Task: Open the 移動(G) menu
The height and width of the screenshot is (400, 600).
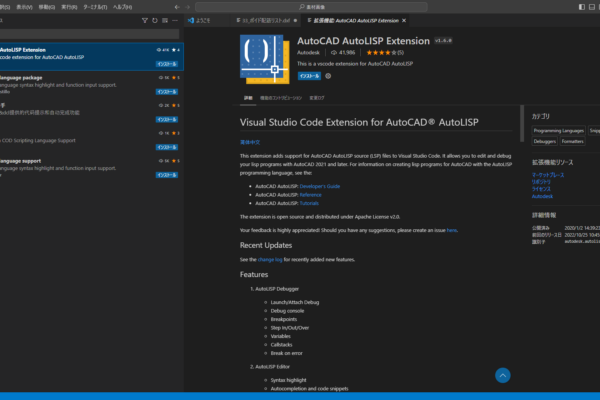Action: point(47,7)
